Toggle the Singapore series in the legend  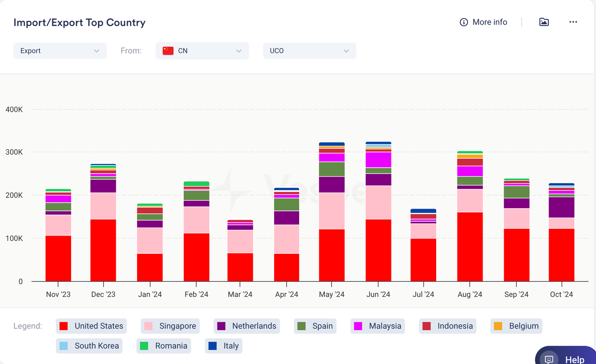point(171,326)
